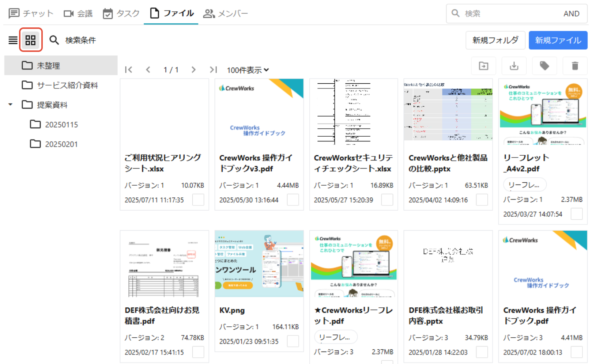Click file name ご利用状況ヒアリングシート.xlsx
The image size is (592, 364).
(163, 163)
